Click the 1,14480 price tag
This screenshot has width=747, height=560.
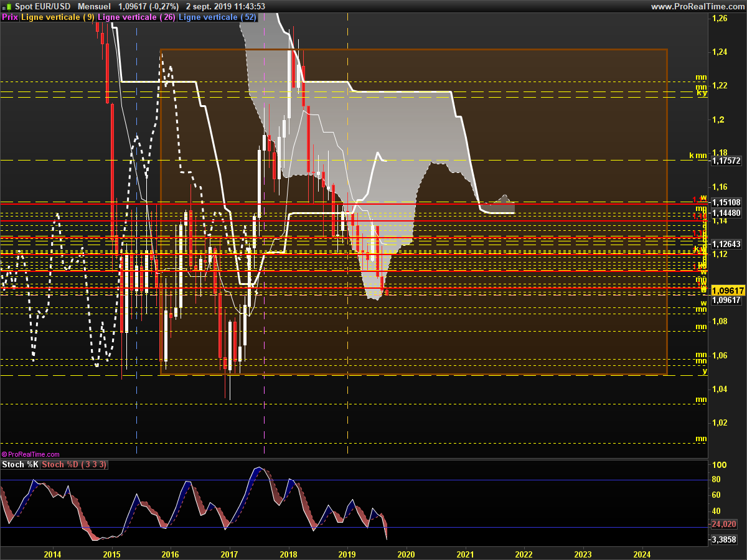[x=726, y=213]
